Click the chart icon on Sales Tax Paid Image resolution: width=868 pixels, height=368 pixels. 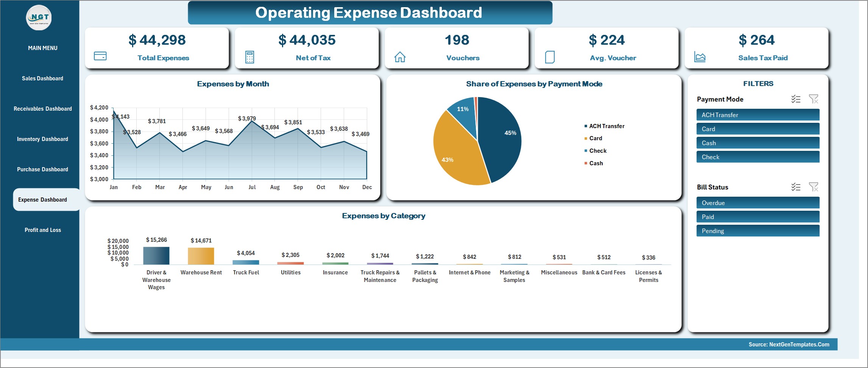pyautogui.click(x=700, y=57)
